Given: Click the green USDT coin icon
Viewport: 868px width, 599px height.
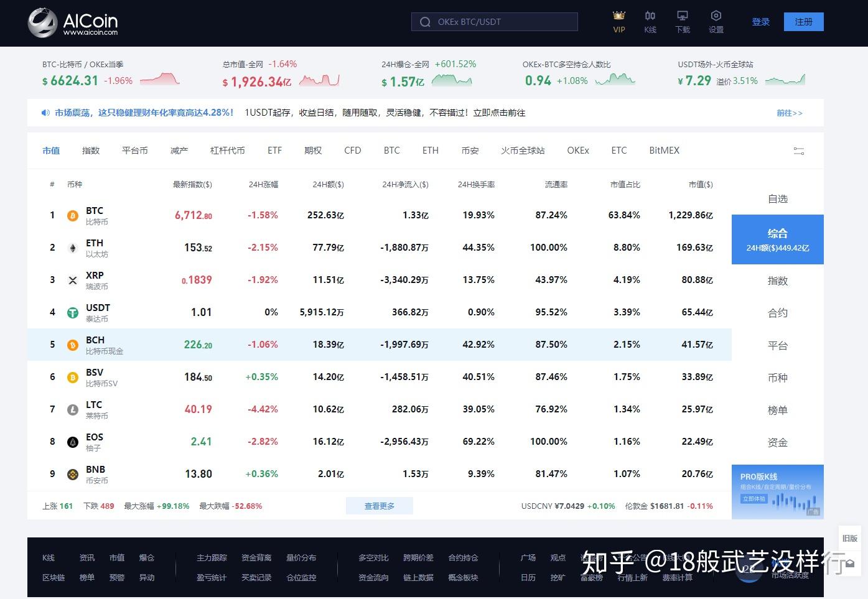Looking at the screenshot, I should point(73,313).
